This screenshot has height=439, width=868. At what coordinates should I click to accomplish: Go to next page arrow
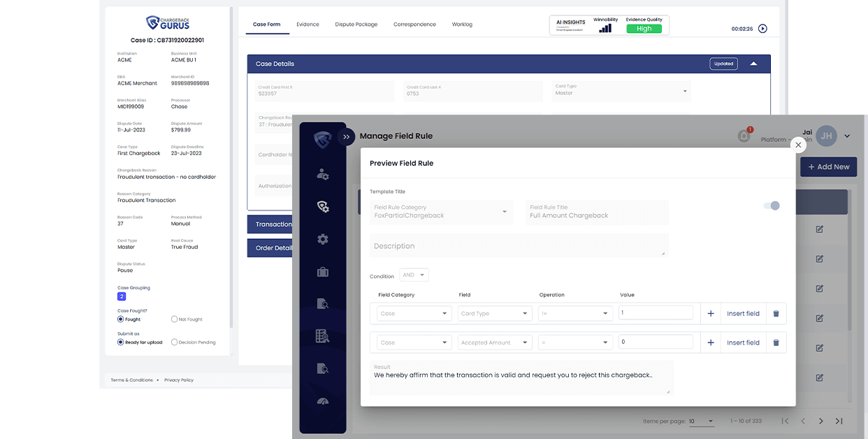[820, 421]
